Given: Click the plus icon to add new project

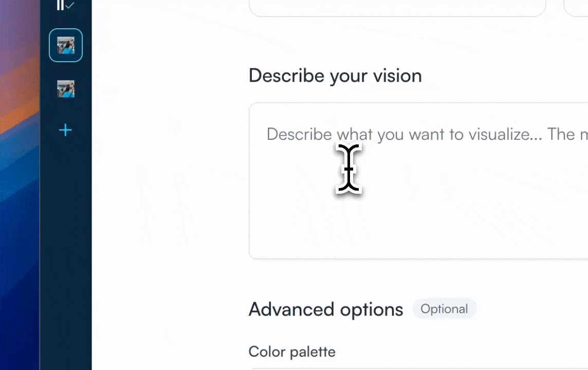Looking at the screenshot, I should [65, 130].
